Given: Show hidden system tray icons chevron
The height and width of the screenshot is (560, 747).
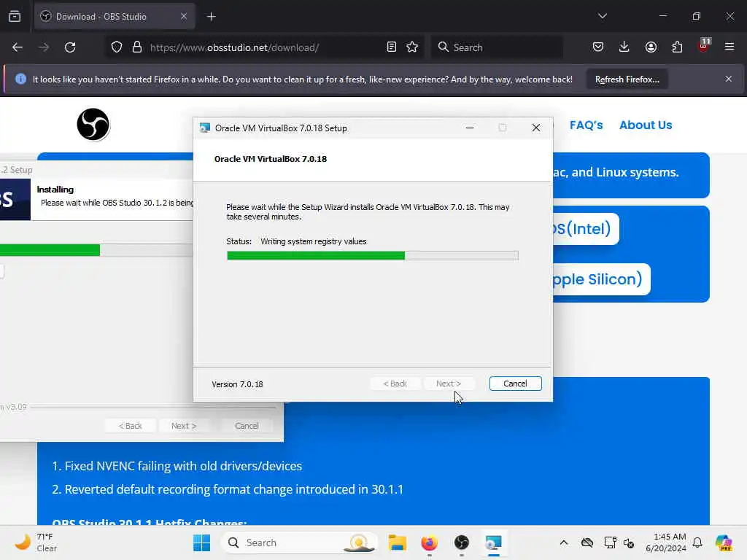Looking at the screenshot, I should pyautogui.click(x=564, y=542).
